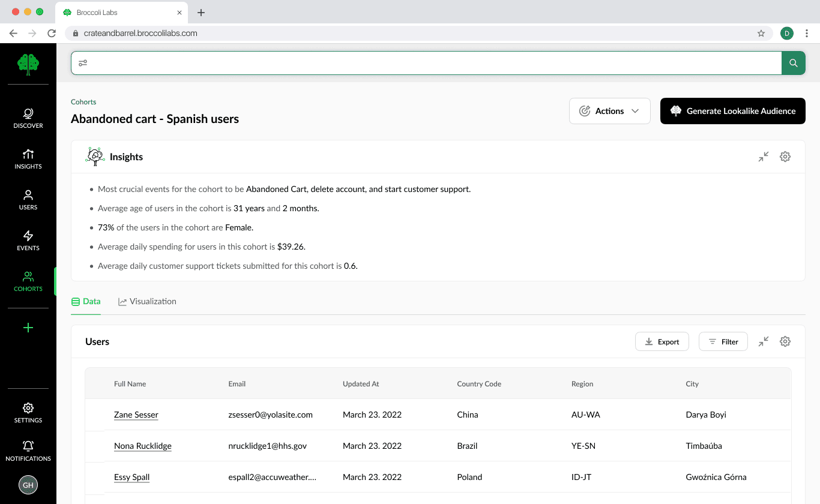Navigate to Events in sidebar
Viewport: 820px width, 504px height.
tap(28, 241)
